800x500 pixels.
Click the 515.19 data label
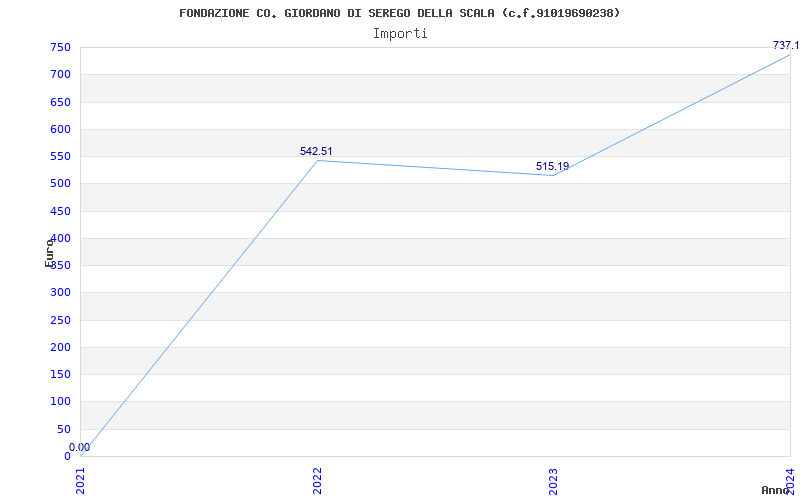(x=552, y=166)
